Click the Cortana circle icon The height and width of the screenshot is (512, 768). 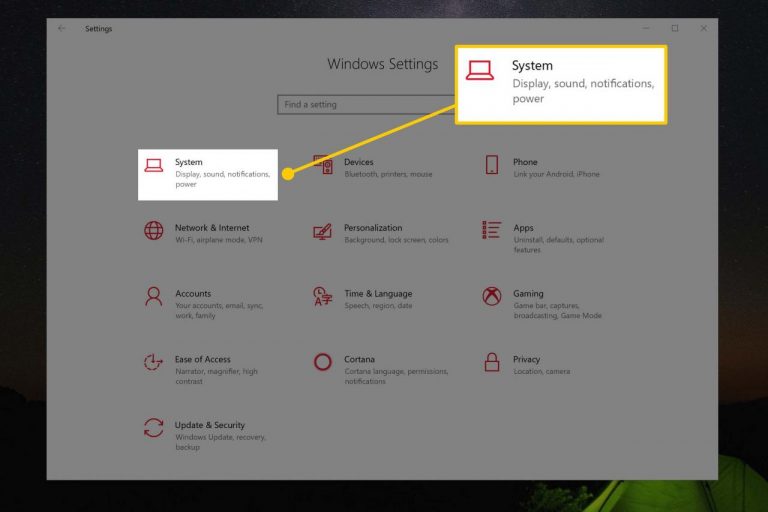[323, 362]
